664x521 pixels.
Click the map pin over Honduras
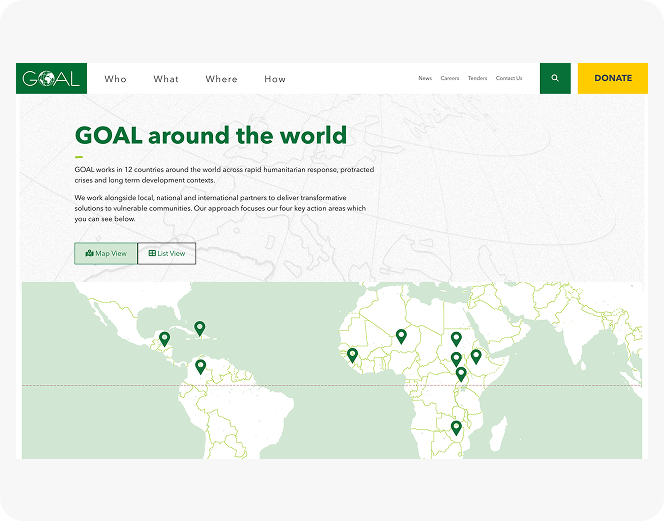[x=165, y=339]
